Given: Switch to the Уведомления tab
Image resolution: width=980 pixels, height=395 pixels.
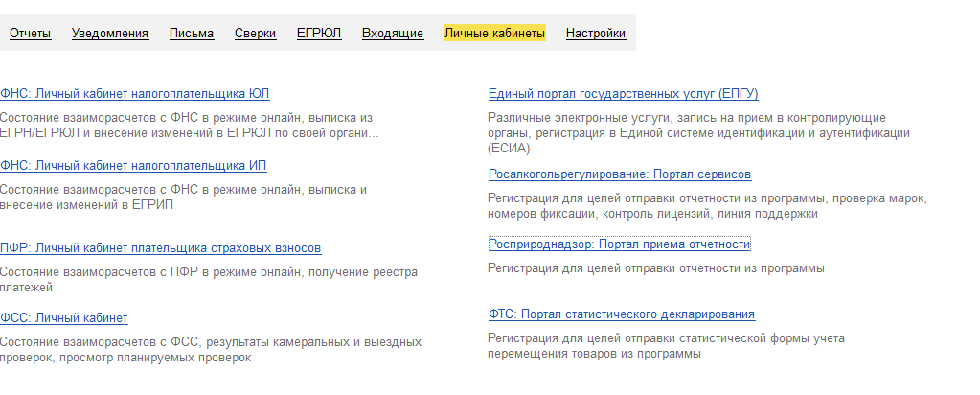Looking at the screenshot, I should (110, 34).
